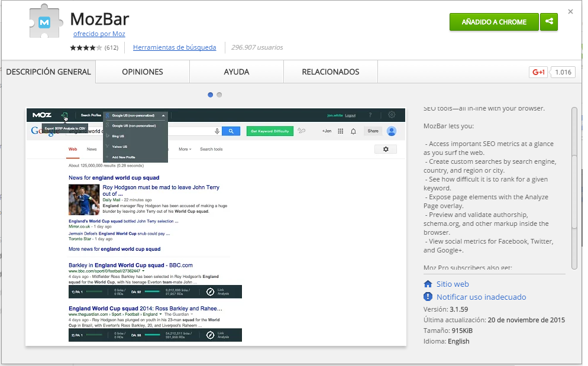This screenshot has height=366, width=588.
Task: Click the description panel scrollbar
Action: pos(574,187)
